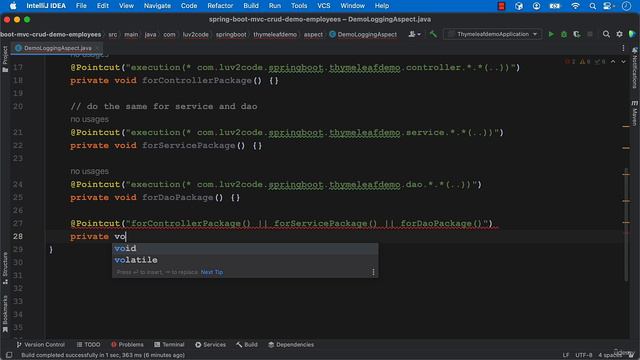Open the Tools menu
The height and width of the screenshot is (360, 640).
point(299,6)
